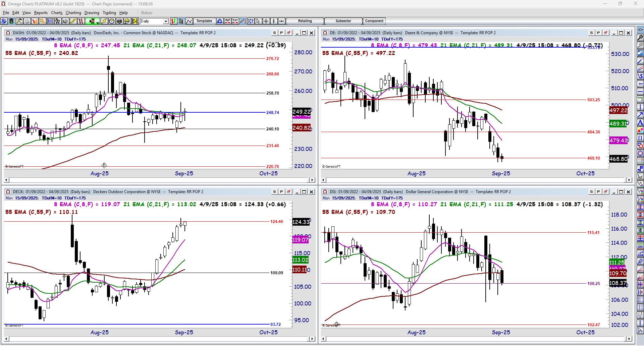The width and height of the screenshot is (644, 346).
Task: Click the chain link icon
Action: coord(73,21)
